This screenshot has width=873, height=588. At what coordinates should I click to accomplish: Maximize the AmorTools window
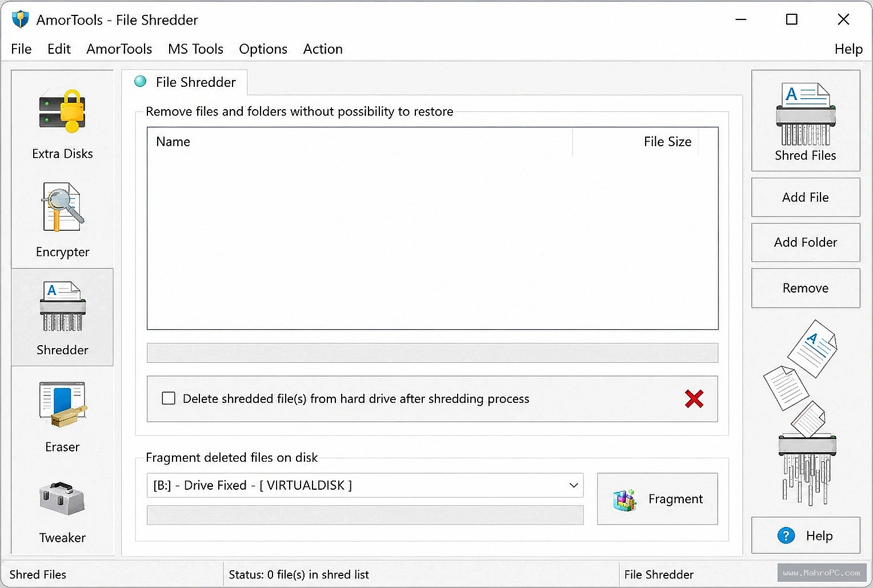pyautogui.click(x=792, y=19)
